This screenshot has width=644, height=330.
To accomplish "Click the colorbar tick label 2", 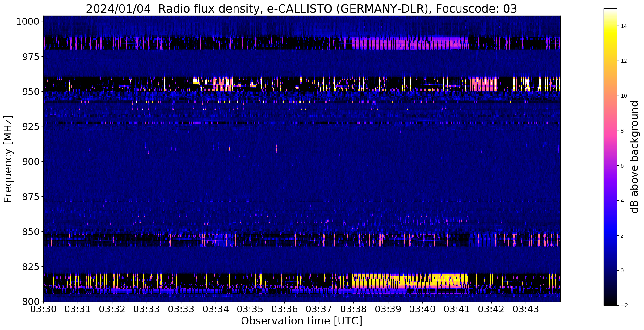I will tap(622, 236).
